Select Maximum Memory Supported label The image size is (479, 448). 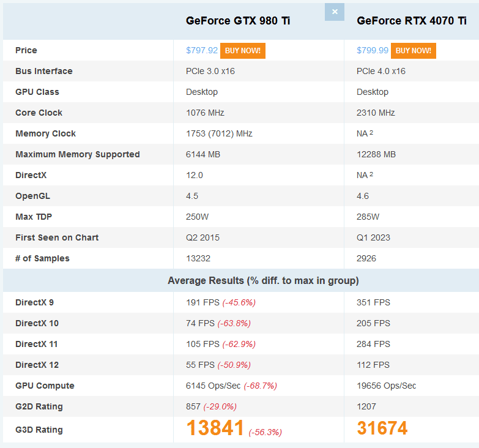click(78, 154)
